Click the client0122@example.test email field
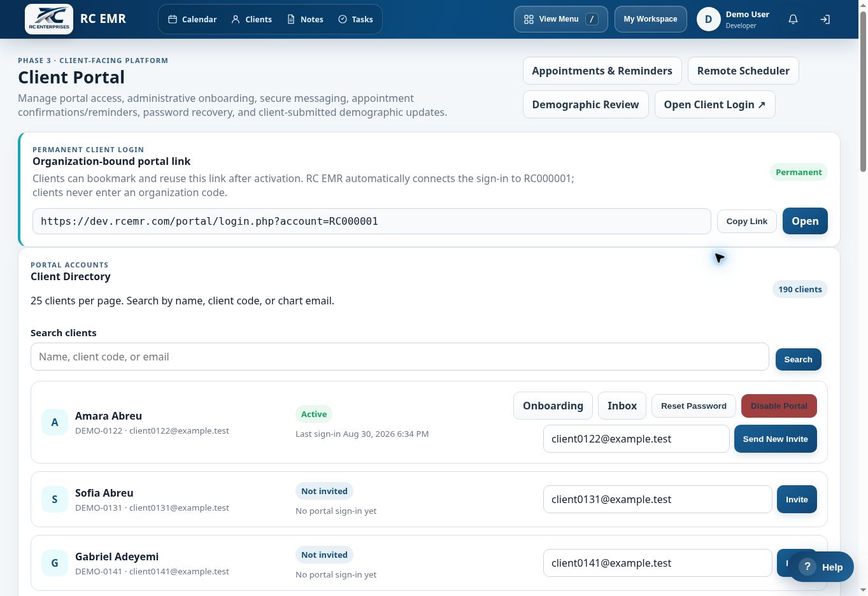868x596 pixels. (x=636, y=439)
